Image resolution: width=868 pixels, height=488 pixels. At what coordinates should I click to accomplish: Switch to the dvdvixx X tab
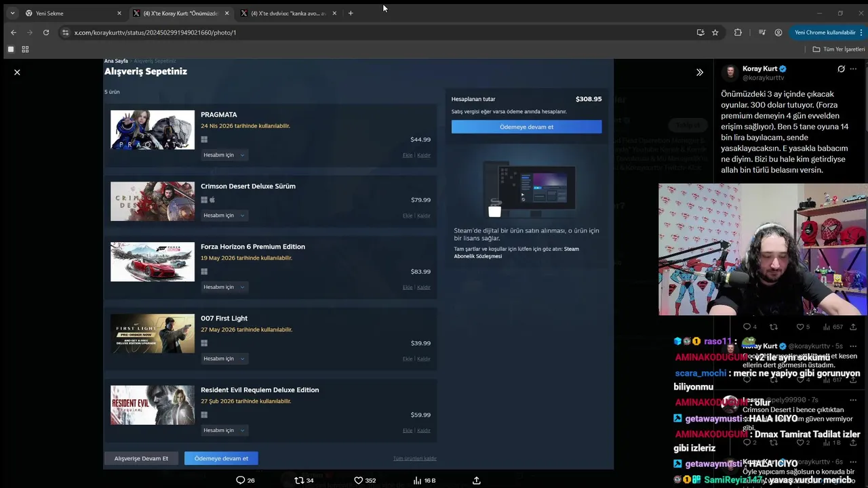[x=288, y=13]
